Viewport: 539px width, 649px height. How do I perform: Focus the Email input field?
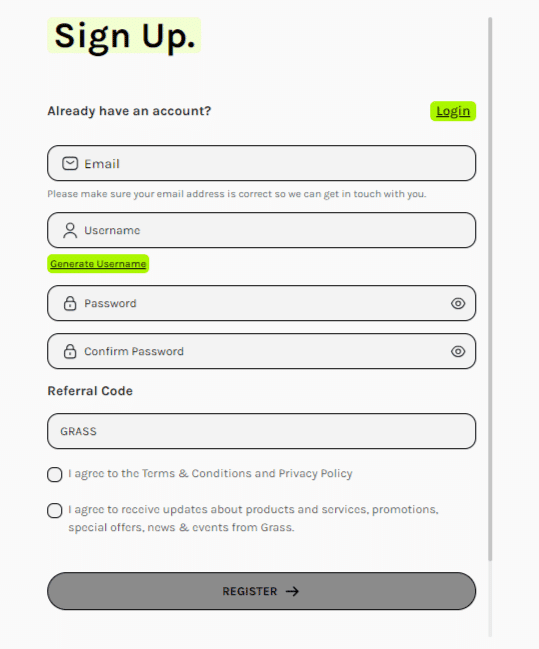262,163
